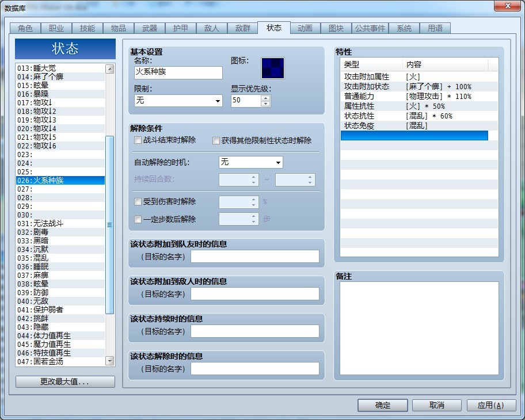The image size is (525, 420).
Task: Switch to the 武器 tab
Action: coord(150,28)
